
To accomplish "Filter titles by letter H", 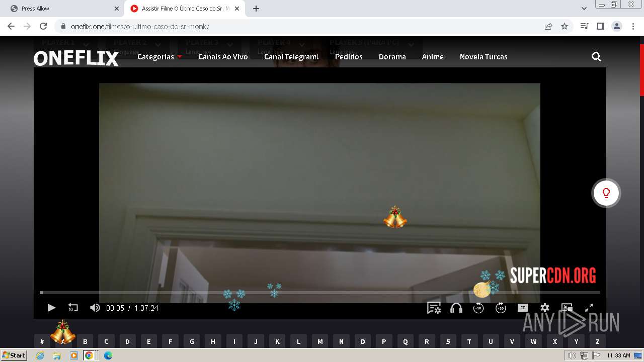I will tap(213, 341).
